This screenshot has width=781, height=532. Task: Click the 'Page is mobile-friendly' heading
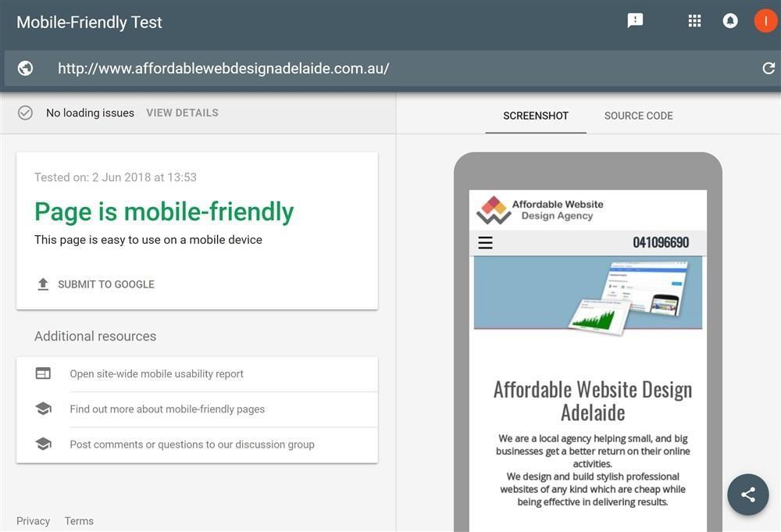point(164,211)
